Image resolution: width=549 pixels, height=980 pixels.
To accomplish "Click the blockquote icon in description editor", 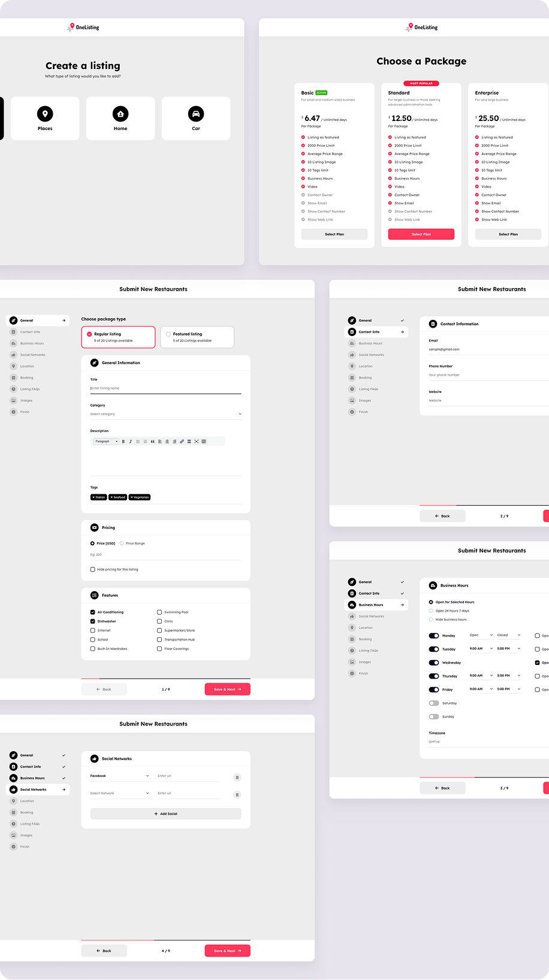I will coord(152,441).
